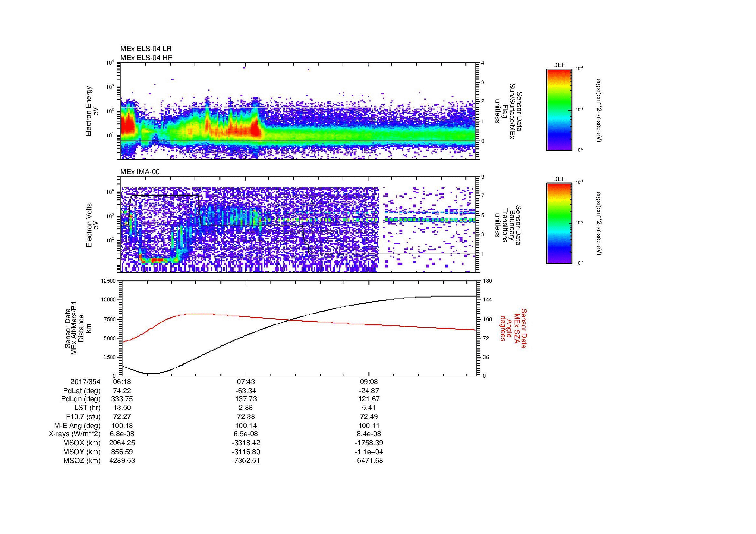756x534 pixels.
Task: Click the MSOX value '2064.25'
Action: [x=122, y=443]
